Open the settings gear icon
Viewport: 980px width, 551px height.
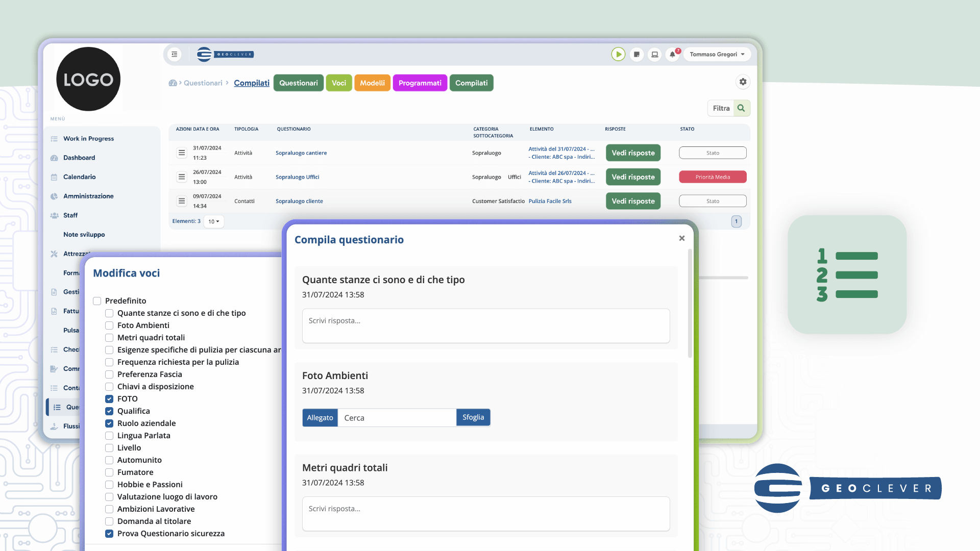click(743, 82)
